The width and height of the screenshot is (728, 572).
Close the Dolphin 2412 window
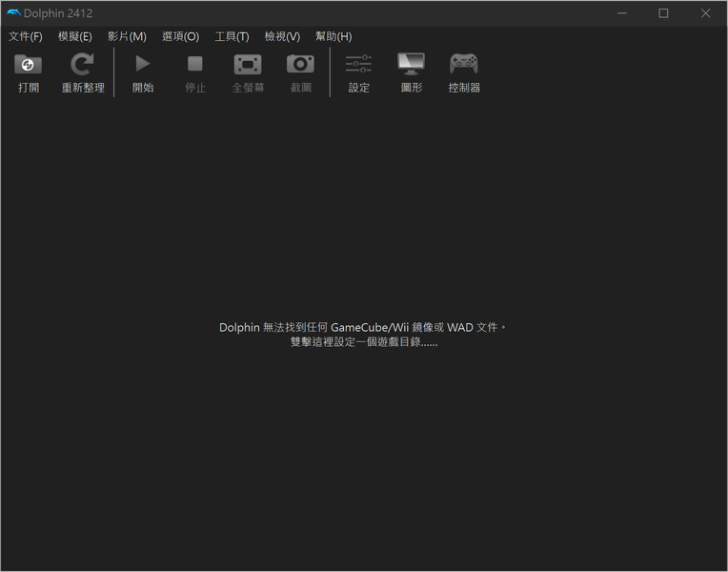tap(705, 13)
